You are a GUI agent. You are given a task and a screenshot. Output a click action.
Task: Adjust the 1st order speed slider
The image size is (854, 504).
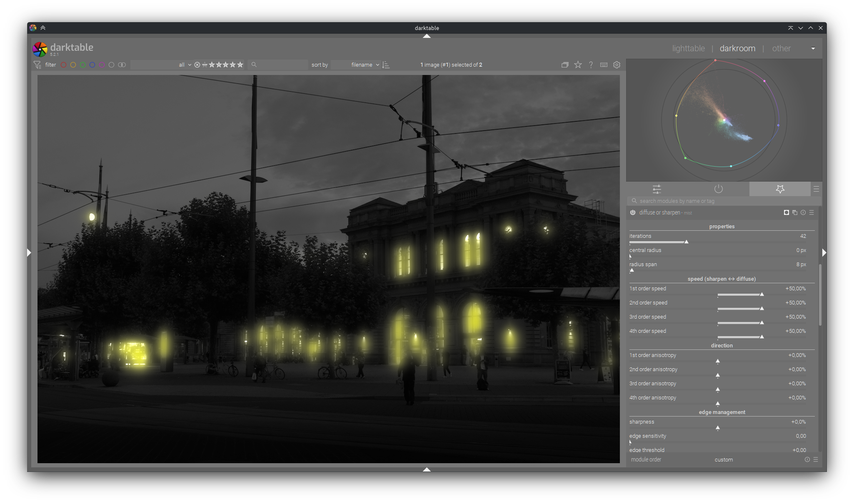(x=719, y=294)
